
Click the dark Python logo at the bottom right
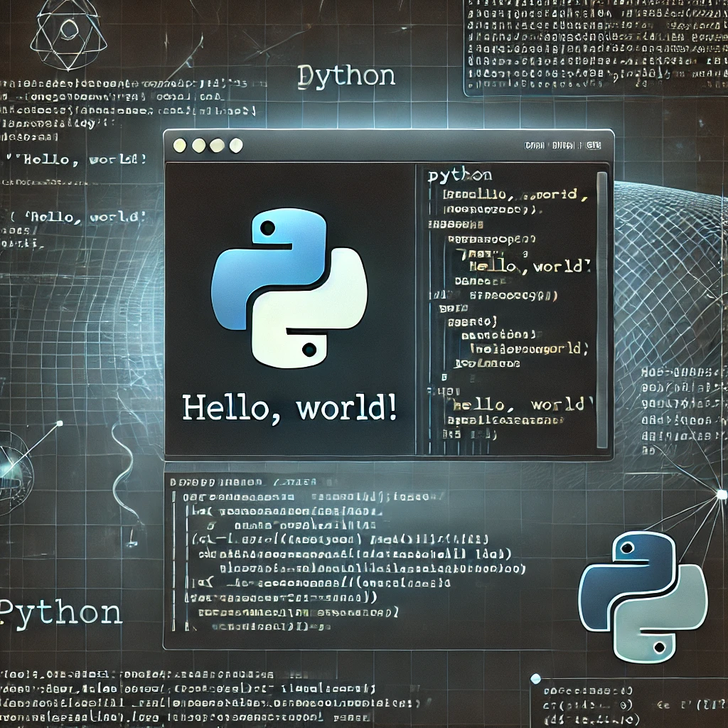click(x=643, y=597)
